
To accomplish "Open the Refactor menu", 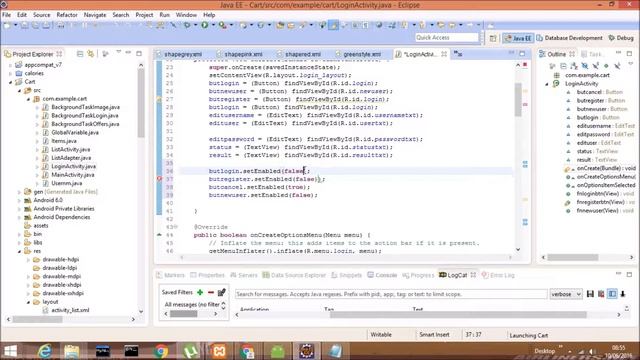I will click(67, 15).
